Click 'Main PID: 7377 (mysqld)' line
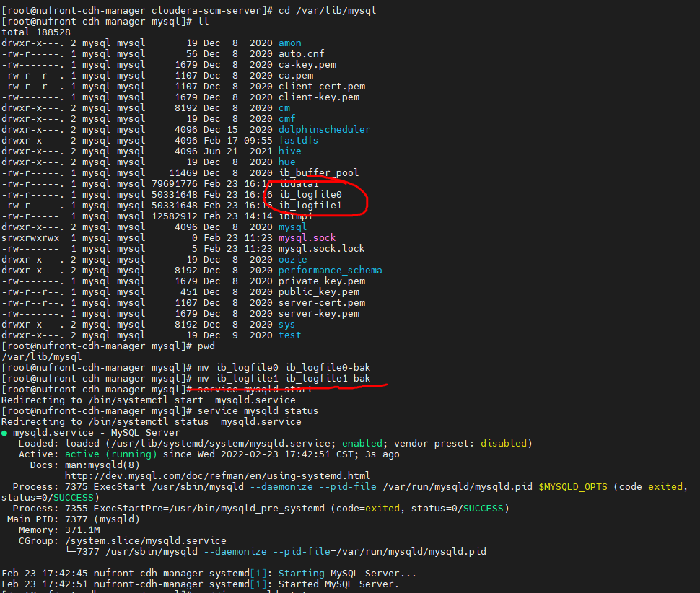The width and height of the screenshot is (700, 593). click(74, 519)
